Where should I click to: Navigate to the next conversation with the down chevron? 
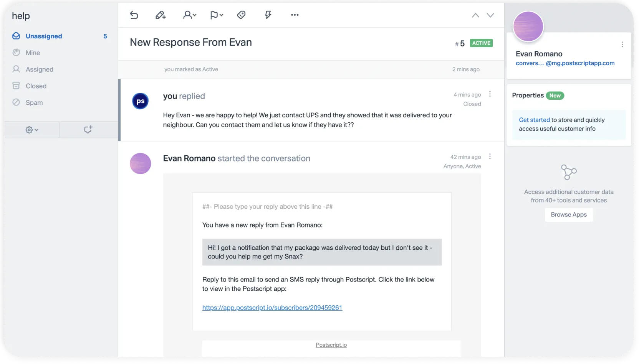(x=490, y=15)
